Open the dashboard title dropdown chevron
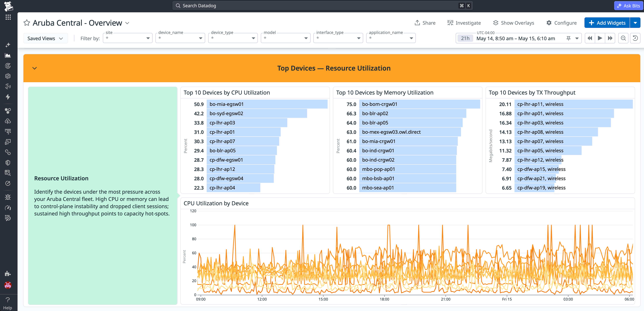Image resolution: width=644 pixels, height=311 pixels. [127, 23]
